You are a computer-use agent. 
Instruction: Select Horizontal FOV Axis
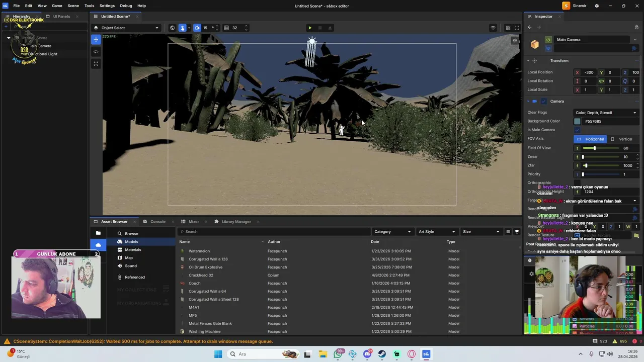(590, 139)
